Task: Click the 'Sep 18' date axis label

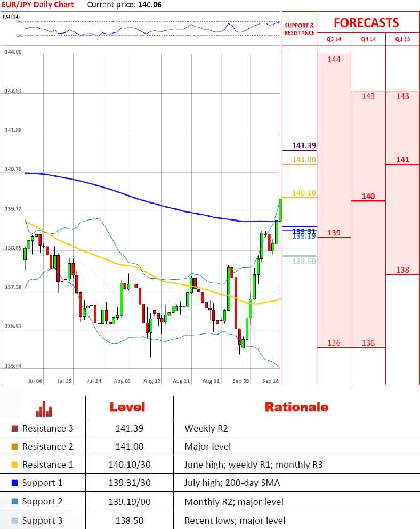Action: click(x=270, y=381)
